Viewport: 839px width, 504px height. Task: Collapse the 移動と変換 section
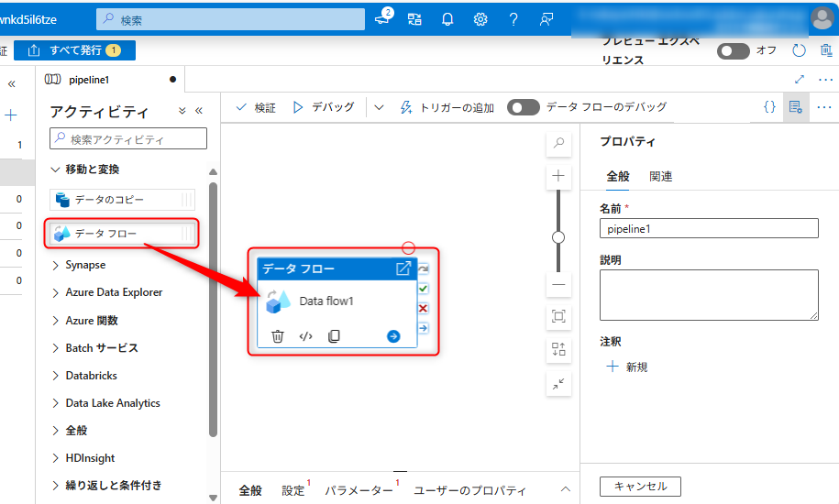coord(55,170)
